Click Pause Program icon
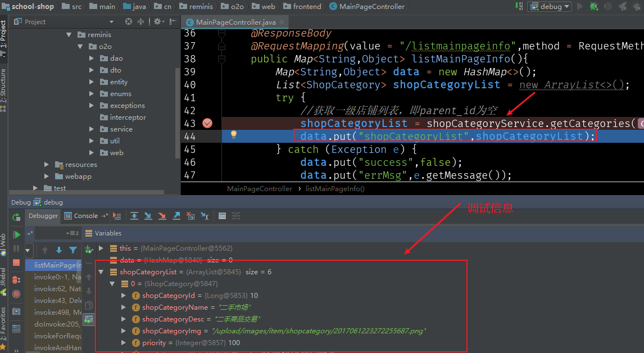The image size is (644, 353). click(x=16, y=248)
